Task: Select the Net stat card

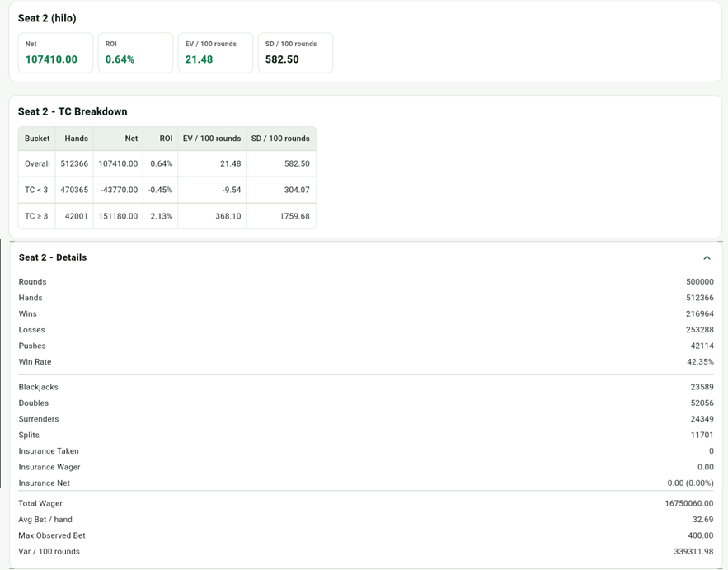Action: pos(55,53)
